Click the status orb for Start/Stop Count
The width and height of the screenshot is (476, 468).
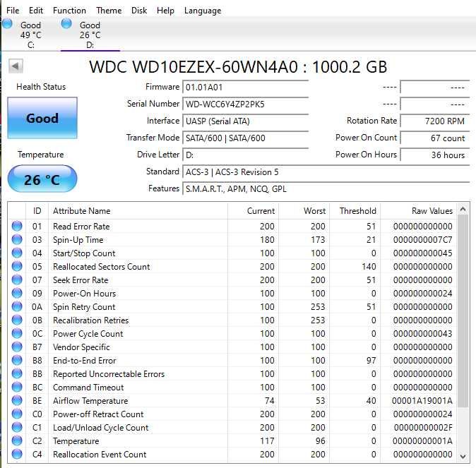click(x=17, y=253)
